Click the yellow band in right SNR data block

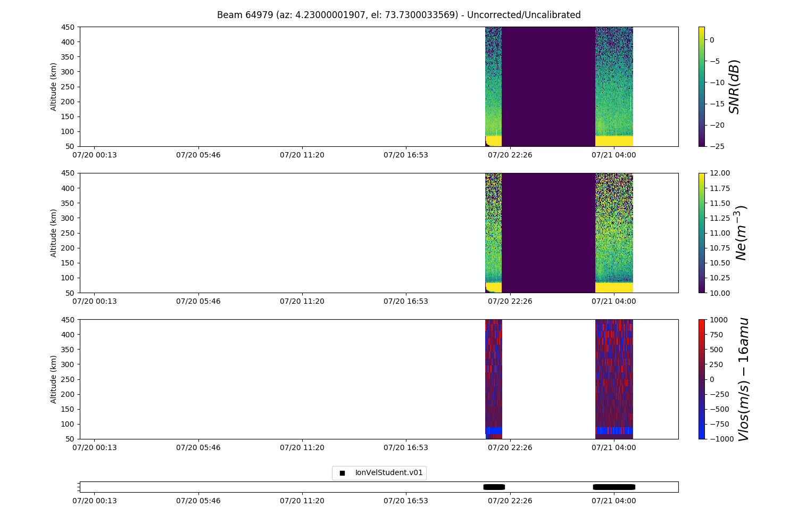pos(614,141)
